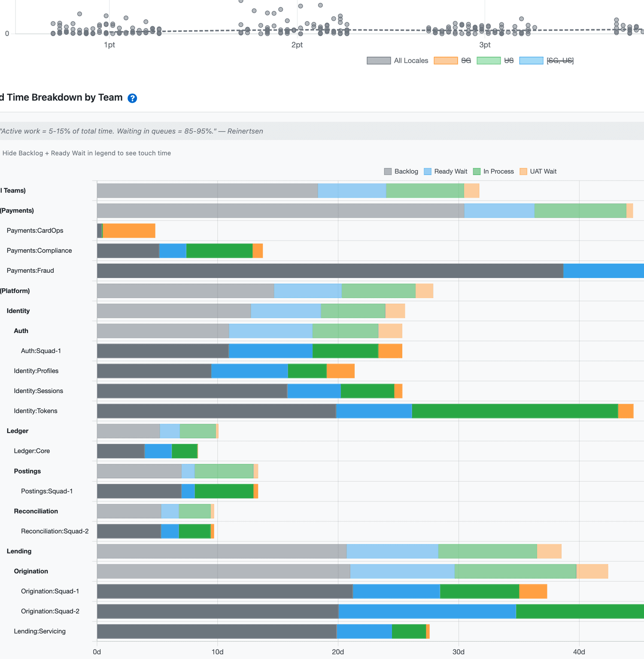Click the Identity:Tokens green In Process bar
This screenshot has width=644, height=659.
(515, 411)
